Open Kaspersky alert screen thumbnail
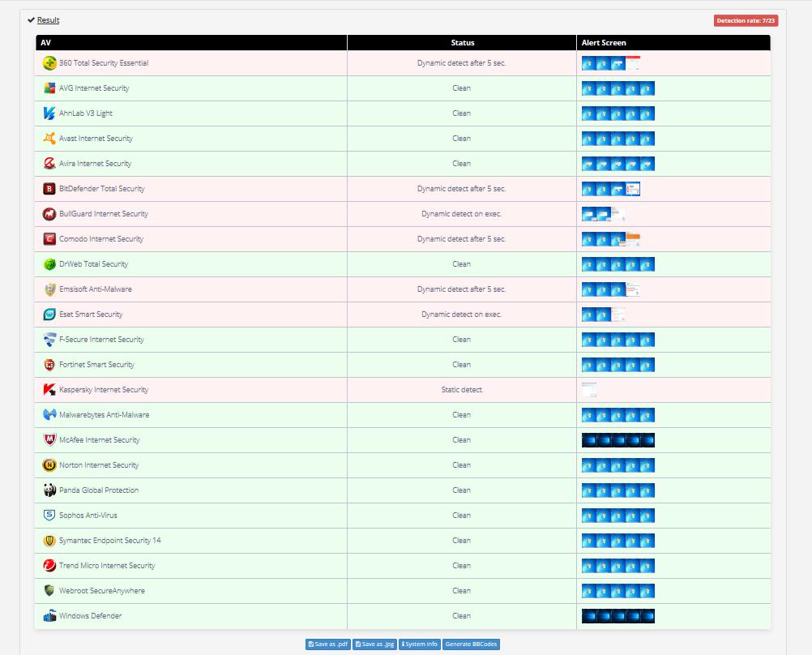The image size is (812, 655). pos(589,390)
